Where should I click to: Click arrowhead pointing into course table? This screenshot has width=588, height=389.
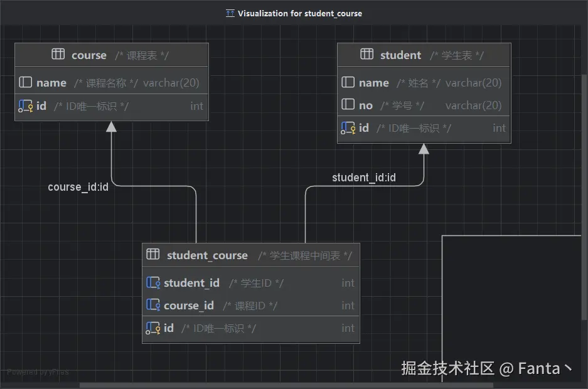coord(111,127)
